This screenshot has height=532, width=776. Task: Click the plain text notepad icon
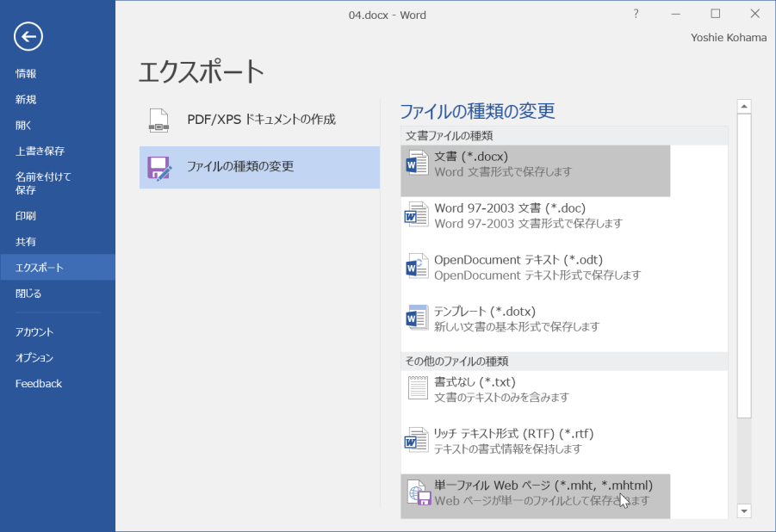(x=418, y=387)
